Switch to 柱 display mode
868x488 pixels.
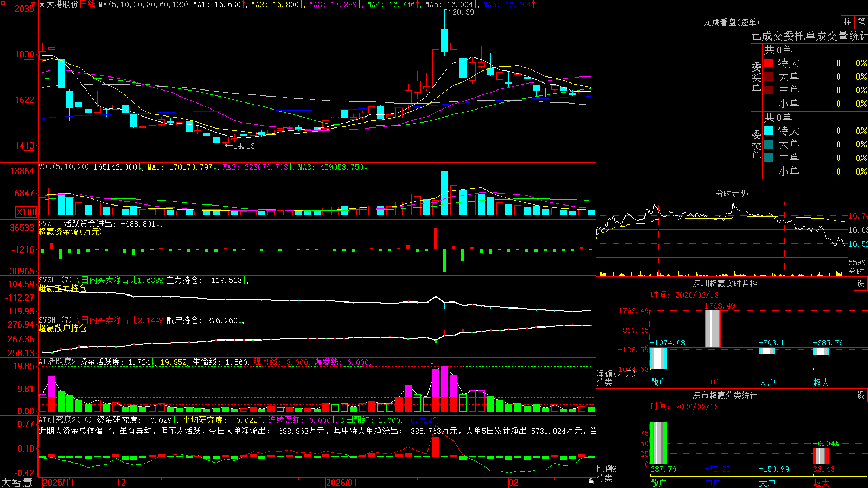[847, 22]
